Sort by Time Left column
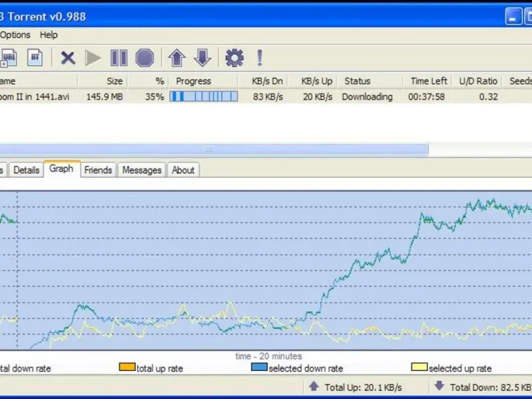This screenshot has width=532, height=399. point(427,81)
